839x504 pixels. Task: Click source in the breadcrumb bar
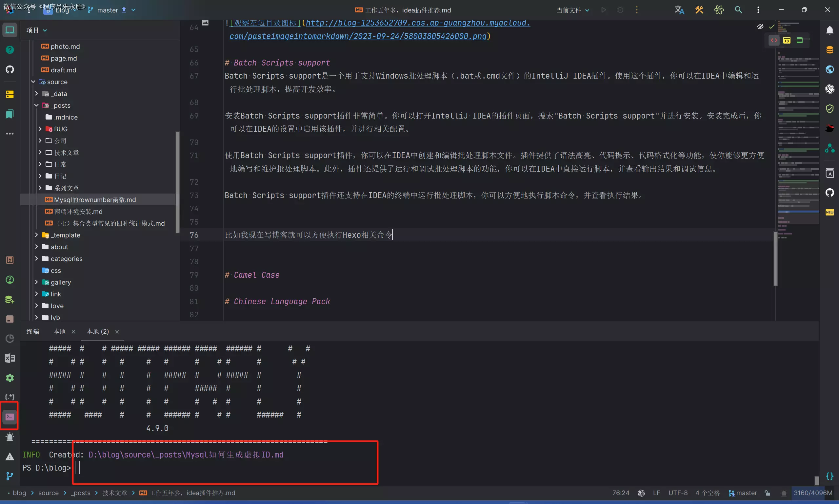49,493
